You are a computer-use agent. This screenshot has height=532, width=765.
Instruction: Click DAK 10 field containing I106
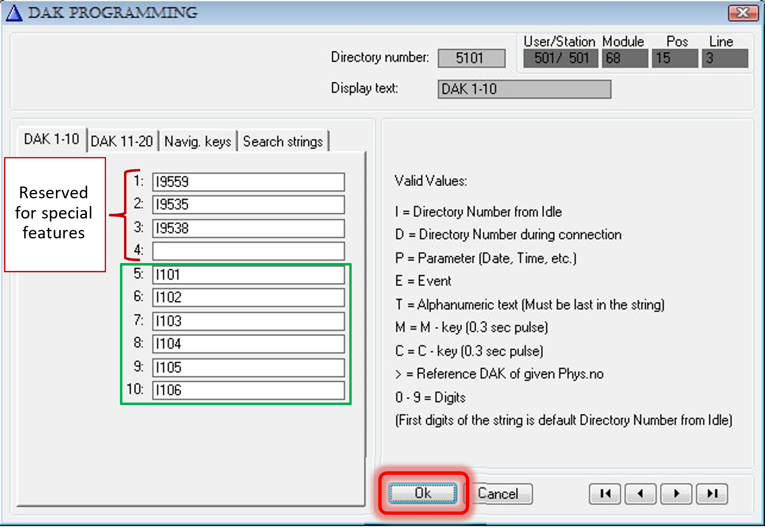coord(248,390)
